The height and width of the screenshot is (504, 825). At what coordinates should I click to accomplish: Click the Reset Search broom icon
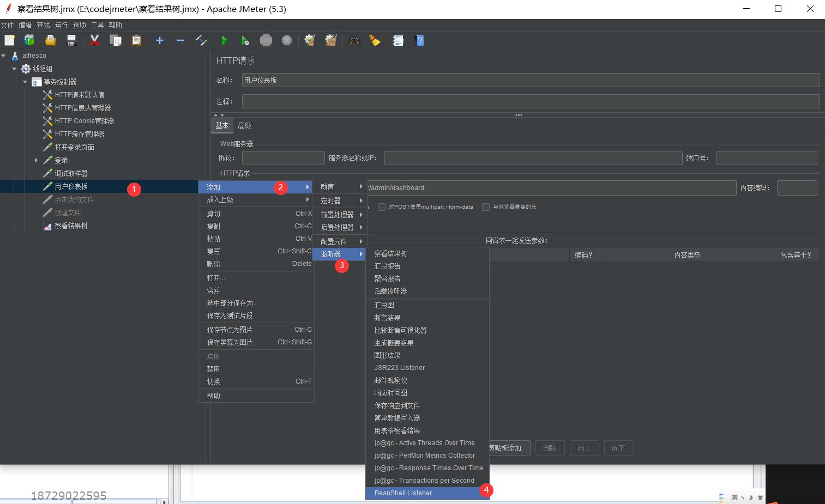(x=375, y=40)
